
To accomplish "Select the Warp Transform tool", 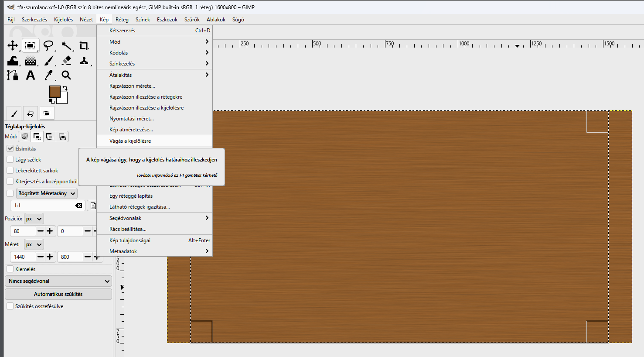I will (x=13, y=61).
